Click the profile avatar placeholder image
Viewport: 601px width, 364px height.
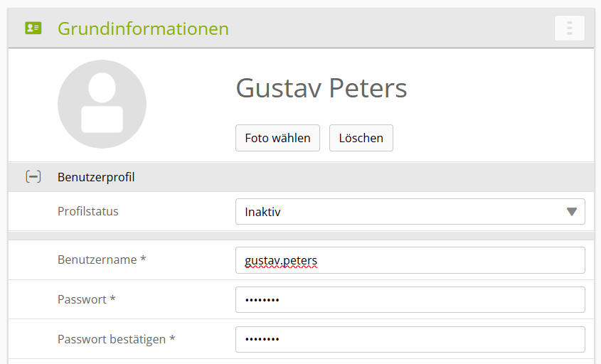click(x=102, y=104)
